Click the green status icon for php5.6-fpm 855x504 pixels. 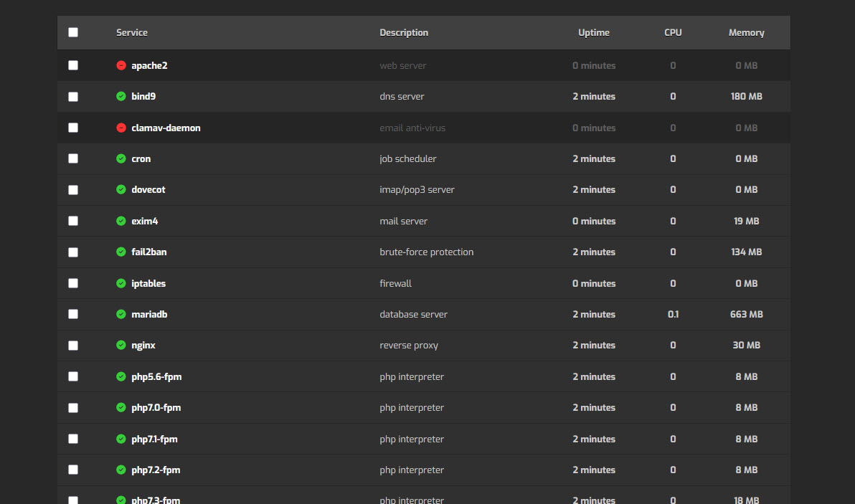click(121, 376)
